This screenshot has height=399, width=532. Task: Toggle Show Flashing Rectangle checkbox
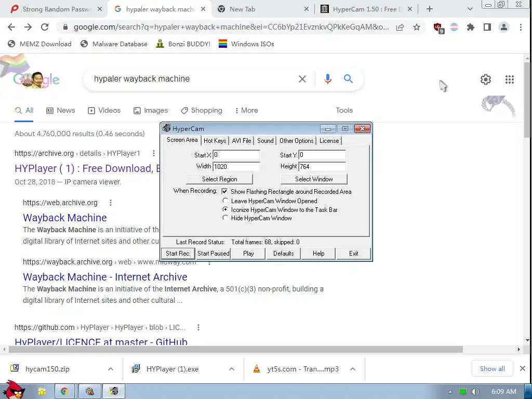(224, 192)
